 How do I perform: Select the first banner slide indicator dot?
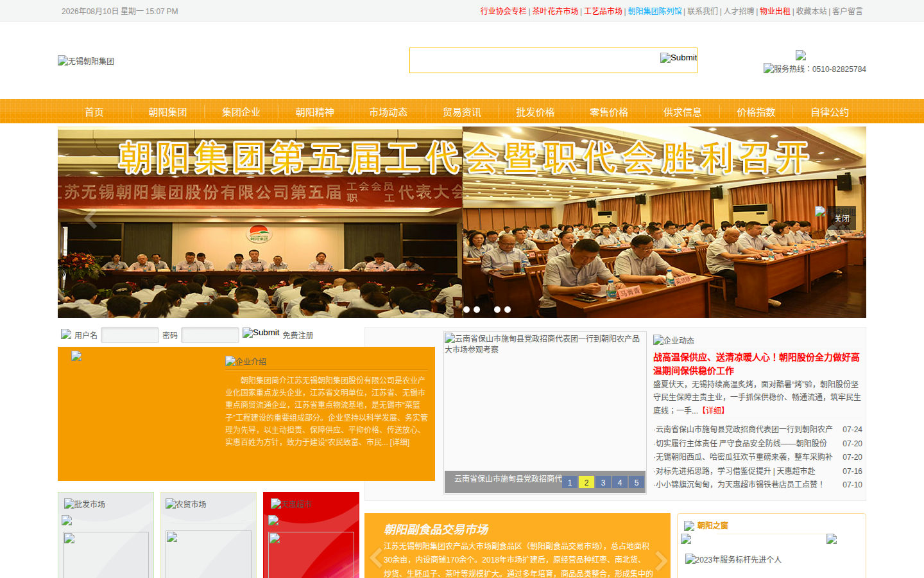pyautogui.click(x=466, y=310)
